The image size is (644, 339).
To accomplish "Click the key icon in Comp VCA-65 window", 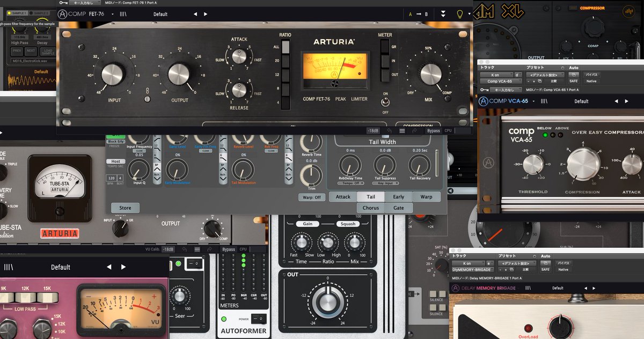I will coord(485,90).
